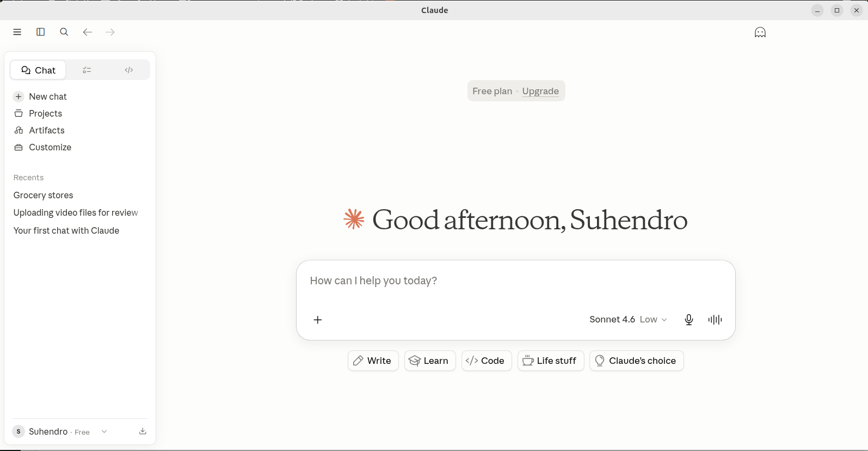Toggle the sidebar panel icon
Image resolution: width=868 pixels, height=451 pixels.
click(x=40, y=32)
